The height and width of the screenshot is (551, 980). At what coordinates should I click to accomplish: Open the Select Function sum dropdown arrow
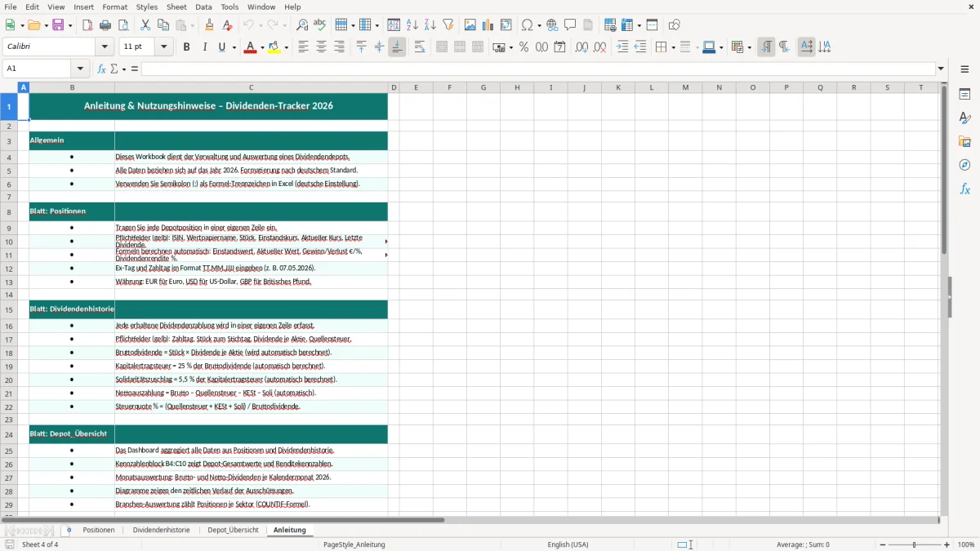[124, 69]
